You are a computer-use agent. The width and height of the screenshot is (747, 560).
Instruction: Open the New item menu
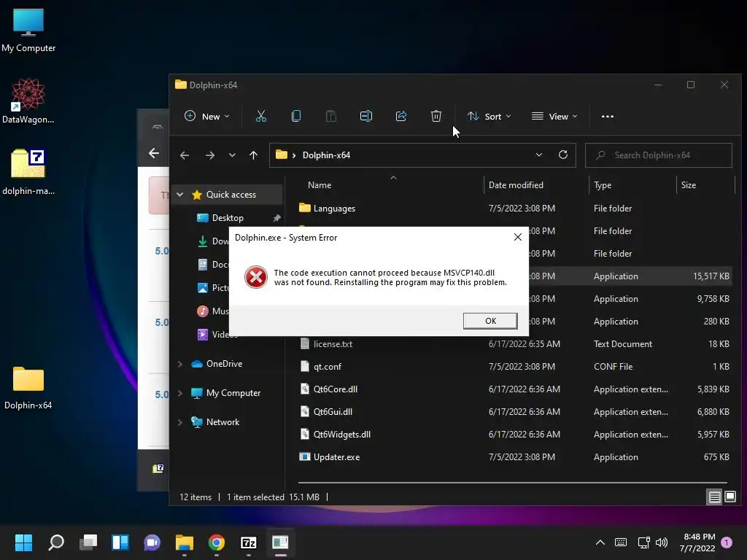point(207,117)
